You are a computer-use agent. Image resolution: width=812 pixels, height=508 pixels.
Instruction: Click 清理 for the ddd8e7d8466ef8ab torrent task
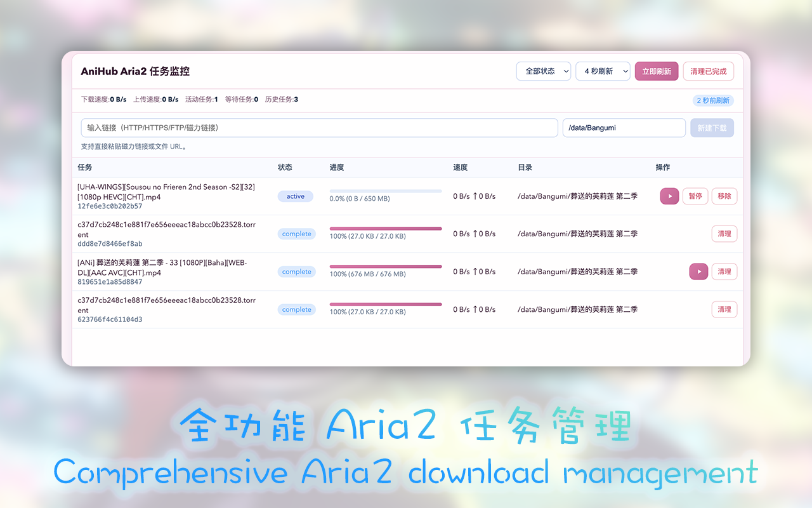coord(724,234)
